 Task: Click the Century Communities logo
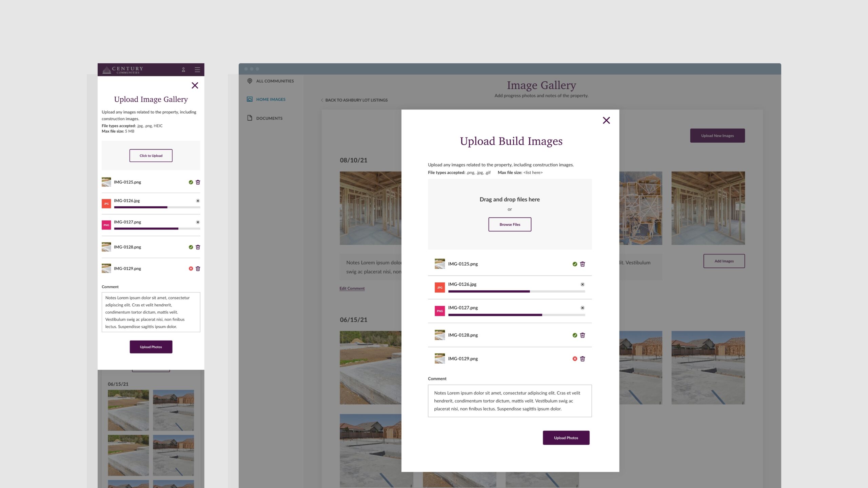[x=123, y=70]
